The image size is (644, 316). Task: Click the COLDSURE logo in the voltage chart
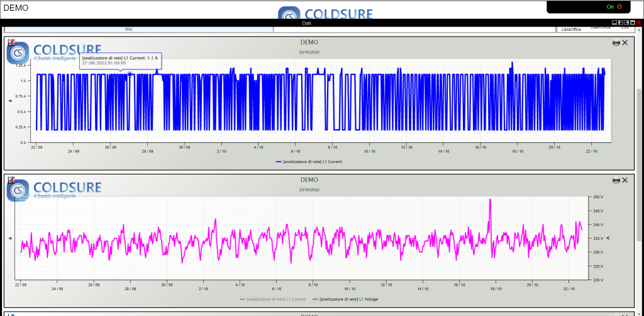54,190
